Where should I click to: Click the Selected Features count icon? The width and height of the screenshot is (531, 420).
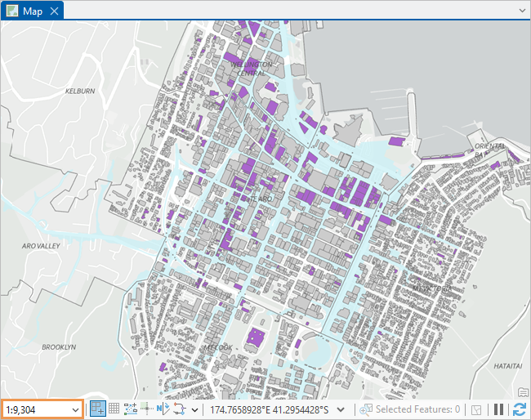365,409
